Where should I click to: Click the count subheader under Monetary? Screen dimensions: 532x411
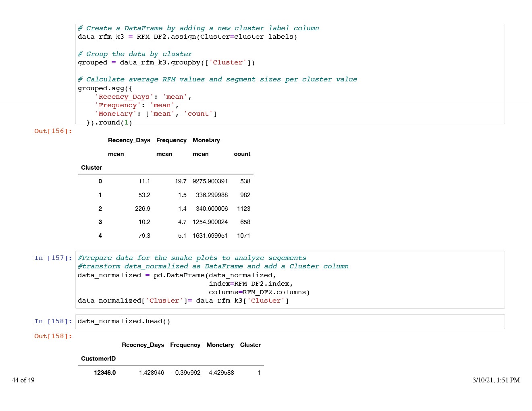[x=242, y=154]
